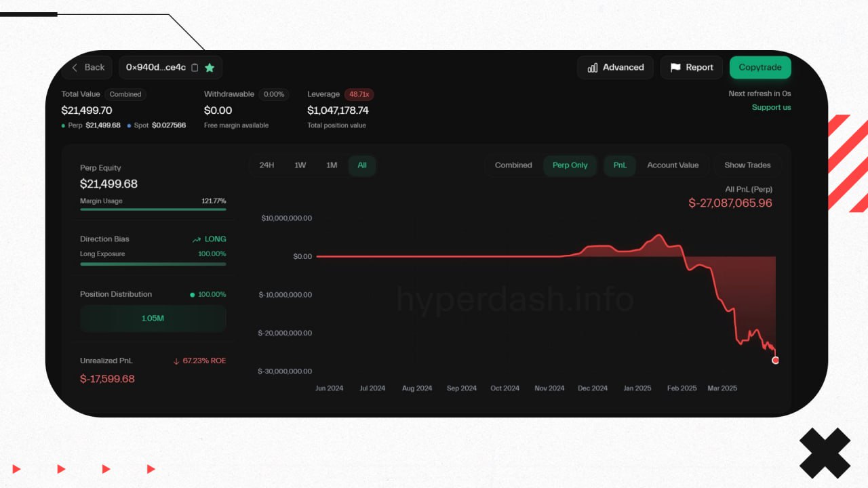Select the All time range

point(362,165)
